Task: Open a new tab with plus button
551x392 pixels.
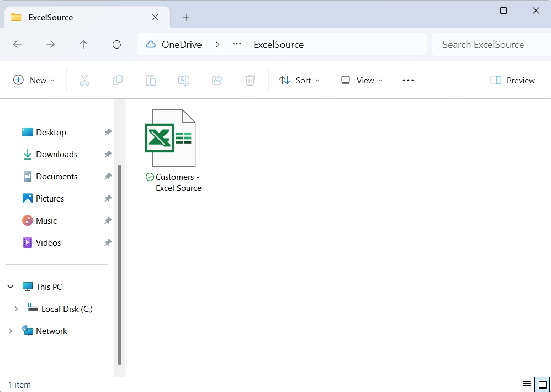Action: click(186, 18)
